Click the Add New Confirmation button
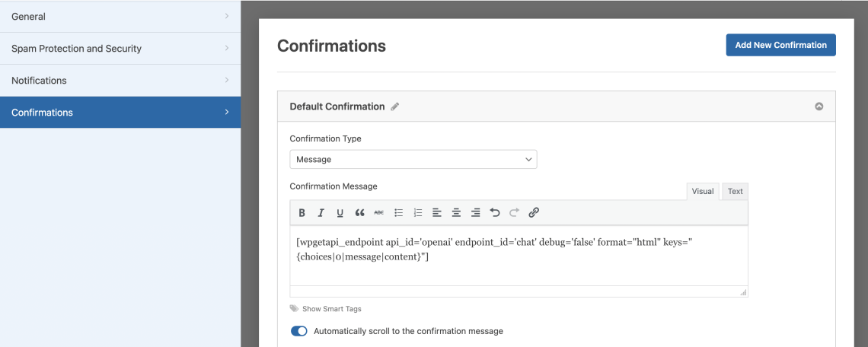The image size is (868, 347). [780, 45]
